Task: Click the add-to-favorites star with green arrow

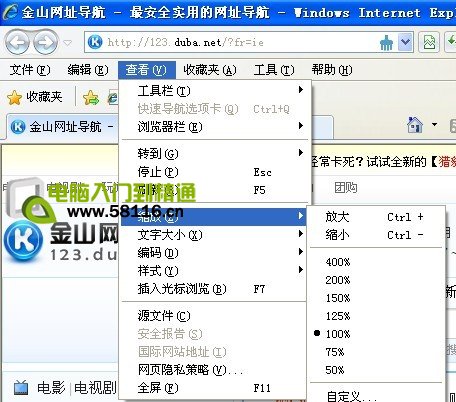Action: 91,98
